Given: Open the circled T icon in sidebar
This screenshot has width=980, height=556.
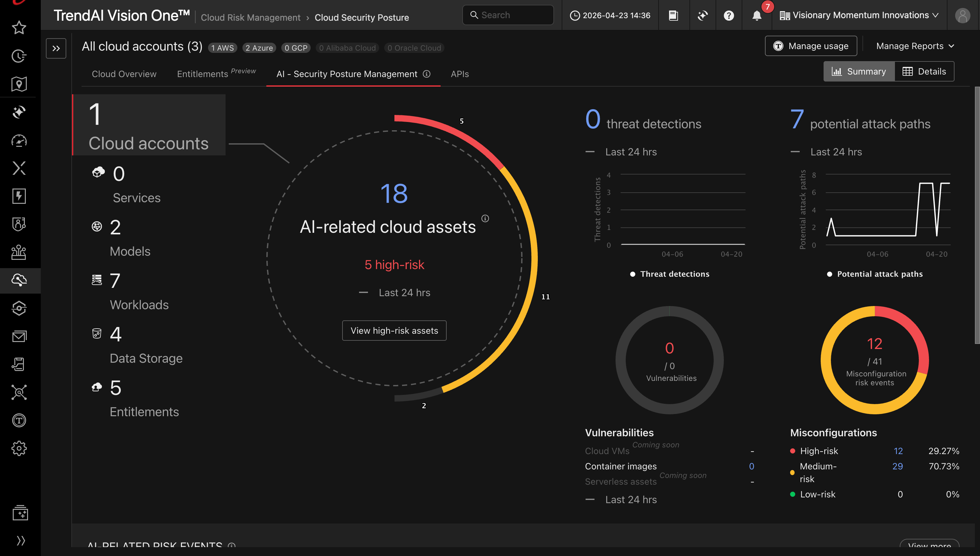Looking at the screenshot, I should (x=19, y=420).
